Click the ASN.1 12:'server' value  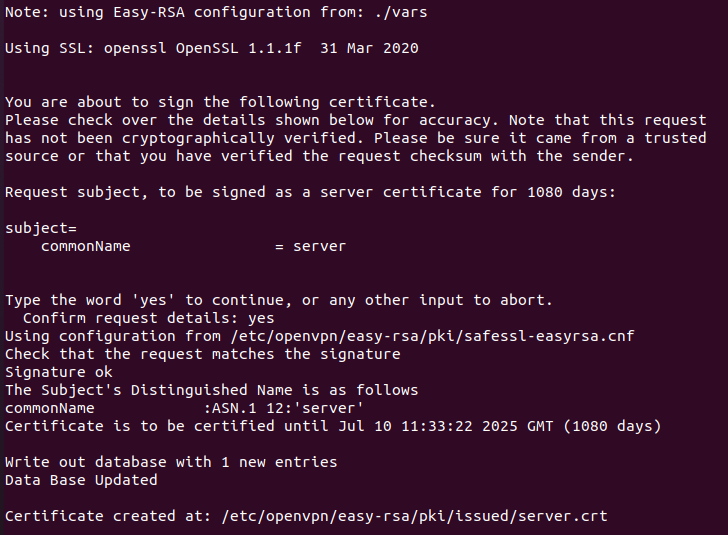point(283,408)
